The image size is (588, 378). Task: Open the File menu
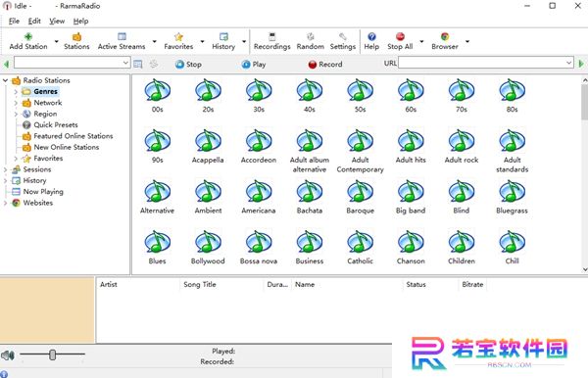[14, 21]
